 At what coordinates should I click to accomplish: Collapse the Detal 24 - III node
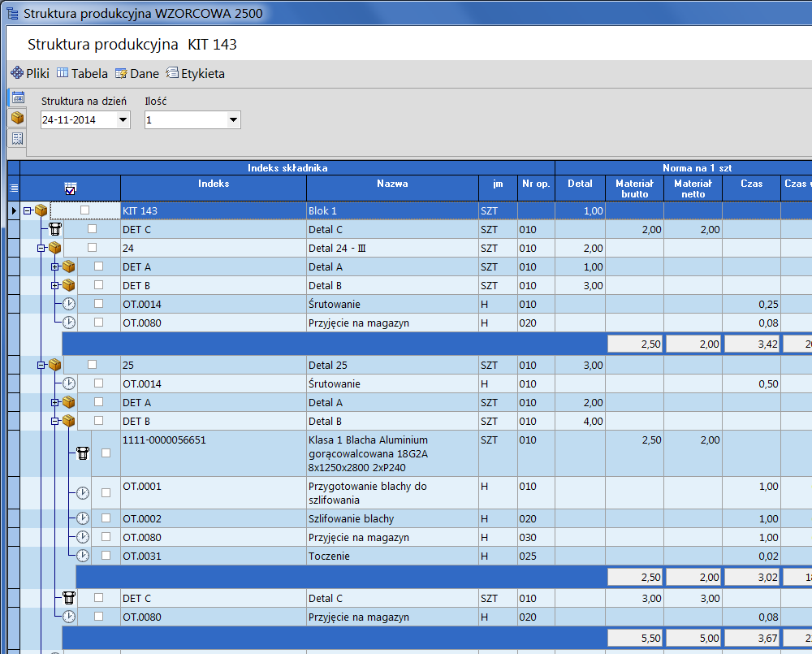coord(41,249)
